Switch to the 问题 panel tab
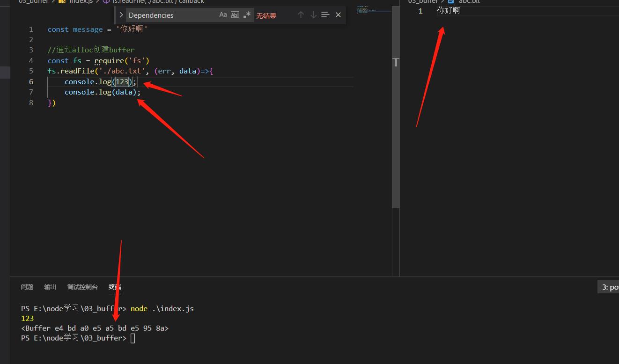The width and height of the screenshot is (619, 364). coord(27,287)
